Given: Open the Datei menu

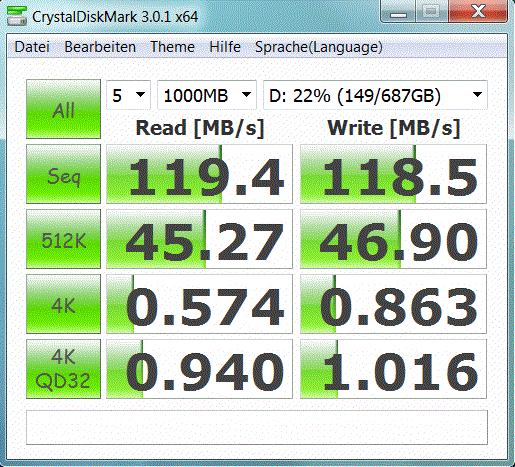Looking at the screenshot, I should click(x=32, y=47).
